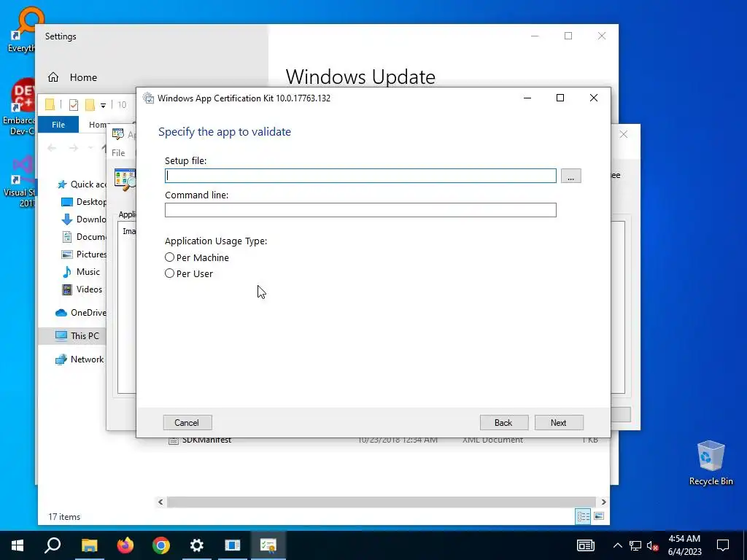Screen dimensions: 747x560
Task: Click the muted volume tray icon
Action: 652,545
